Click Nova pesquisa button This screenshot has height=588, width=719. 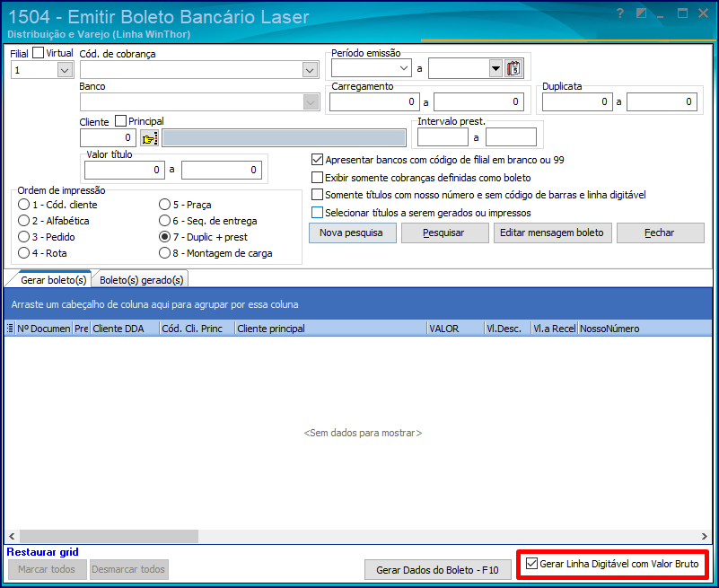[352, 233]
